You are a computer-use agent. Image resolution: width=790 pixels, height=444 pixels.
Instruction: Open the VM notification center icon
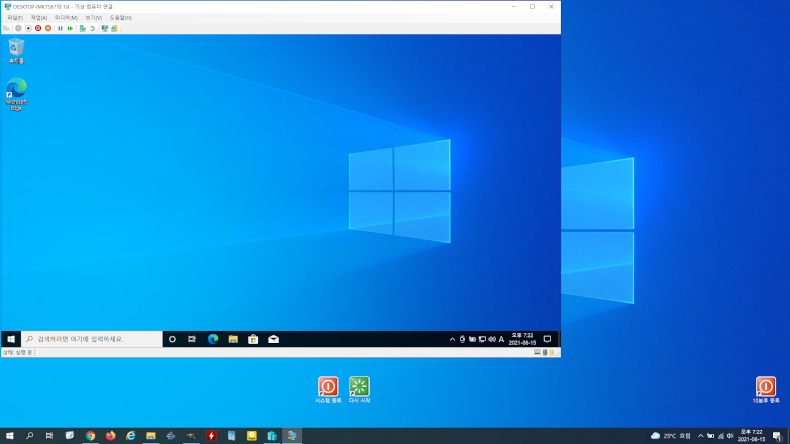click(x=547, y=339)
